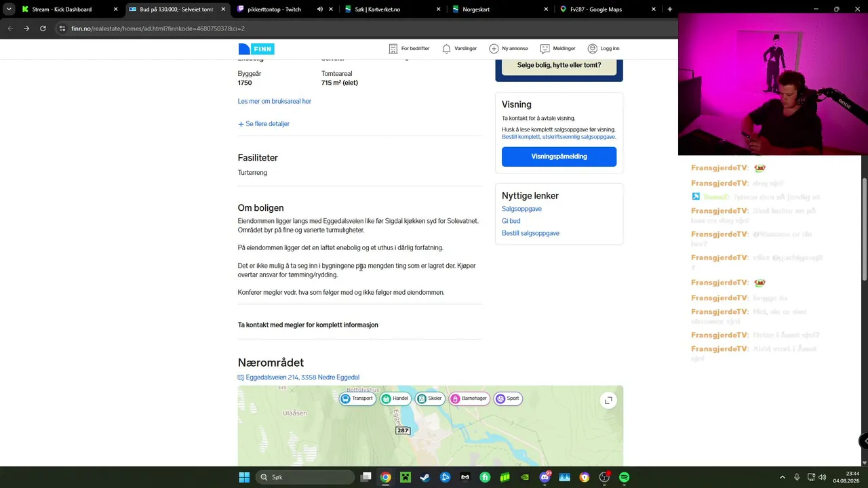868x488 pixels.
Task: Toggle the Handel map filter
Action: point(395,399)
